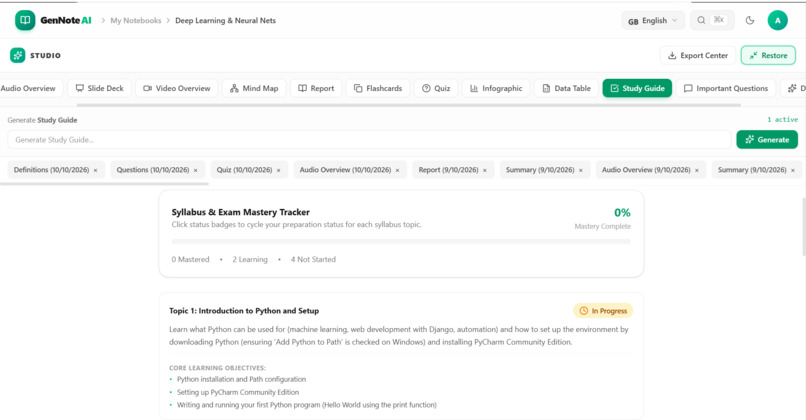Click the clock icon in the In Progress badge
This screenshot has width=806, height=420.
click(583, 311)
